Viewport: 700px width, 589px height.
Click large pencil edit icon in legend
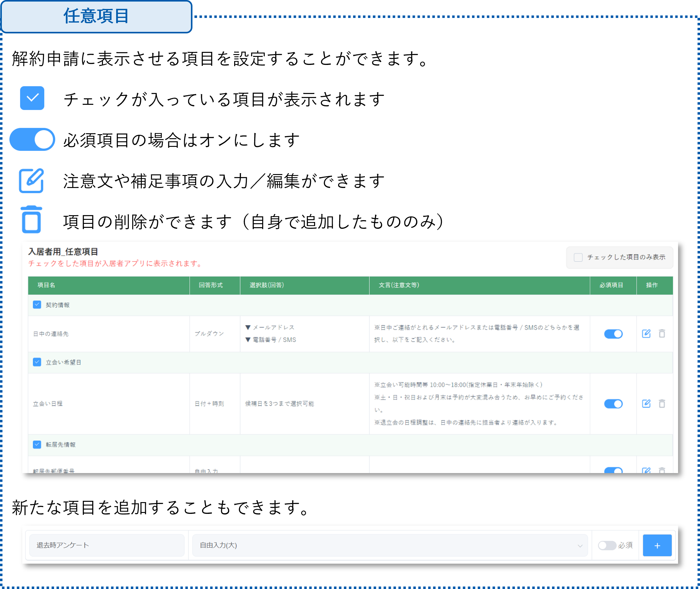tap(32, 180)
